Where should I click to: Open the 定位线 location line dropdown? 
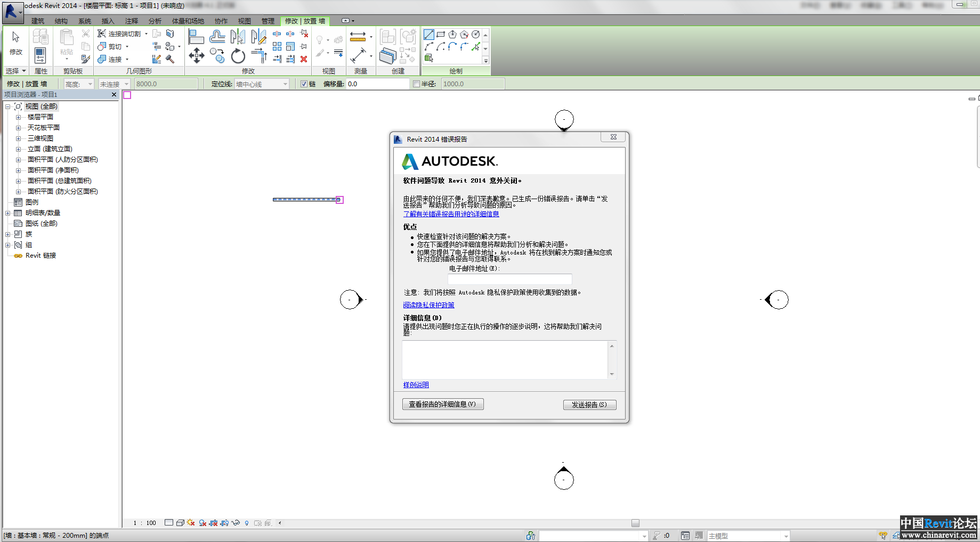(262, 84)
